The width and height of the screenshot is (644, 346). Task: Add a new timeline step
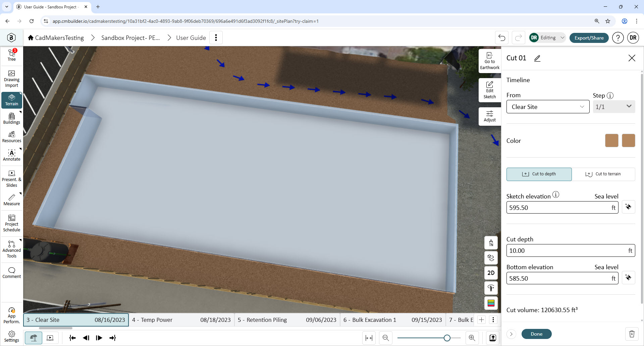[x=481, y=320]
